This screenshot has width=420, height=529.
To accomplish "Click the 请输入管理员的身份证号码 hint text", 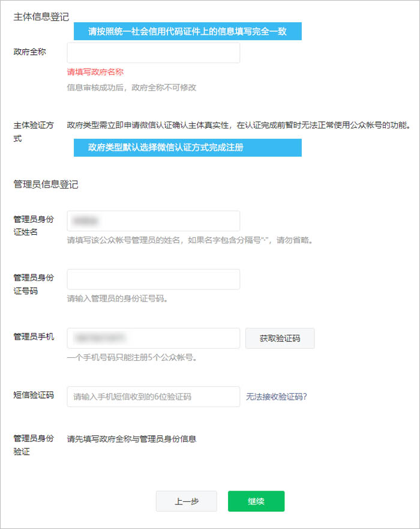I will coord(117,299).
